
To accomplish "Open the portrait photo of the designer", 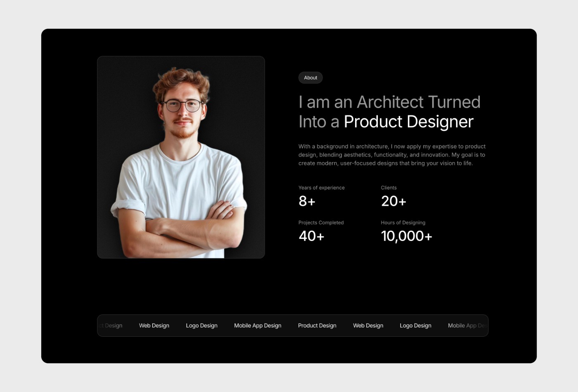I will click(x=181, y=157).
